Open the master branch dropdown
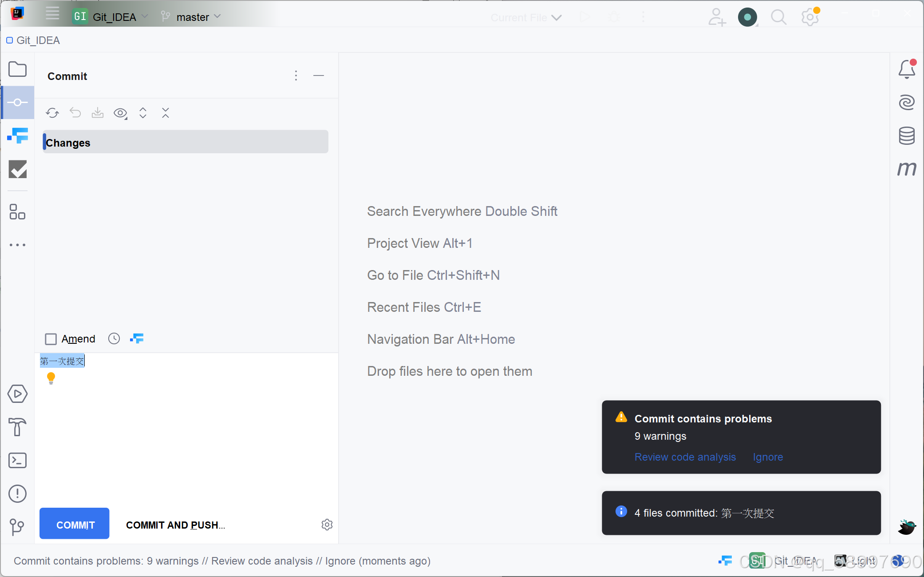The image size is (924, 577). [x=192, y=17]
